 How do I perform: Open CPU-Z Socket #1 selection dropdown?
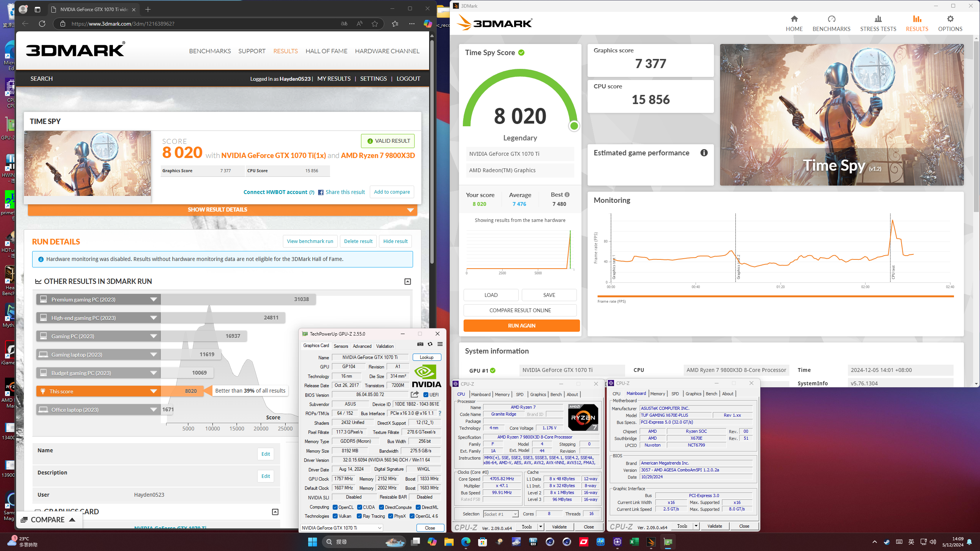(501, 514)
